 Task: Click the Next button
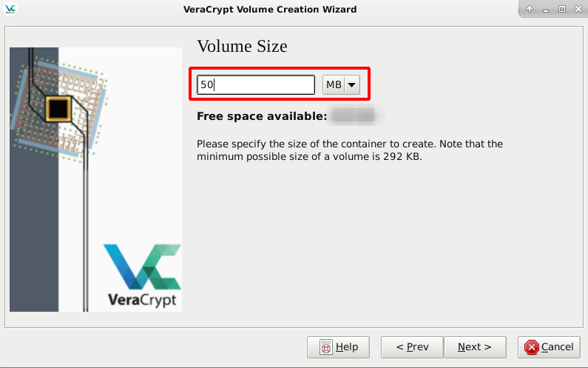[475, 347]
